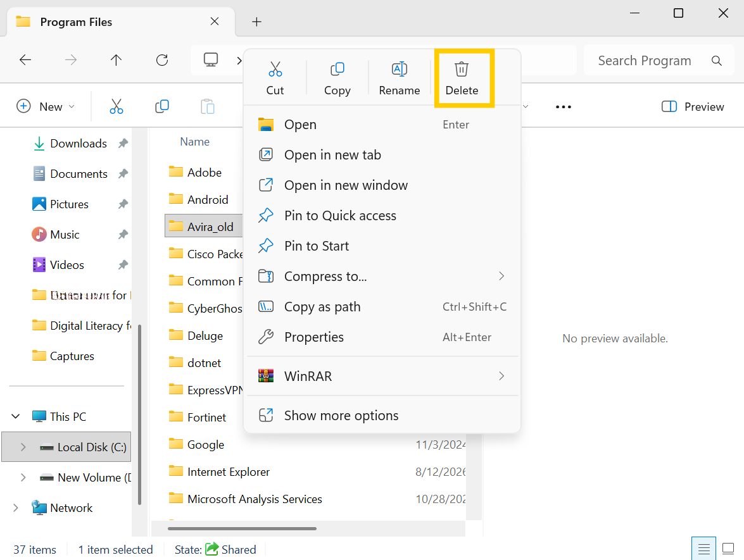The image size is (744, 560).
Task: Choose Open in new window
Action: (x=382, y=185)
